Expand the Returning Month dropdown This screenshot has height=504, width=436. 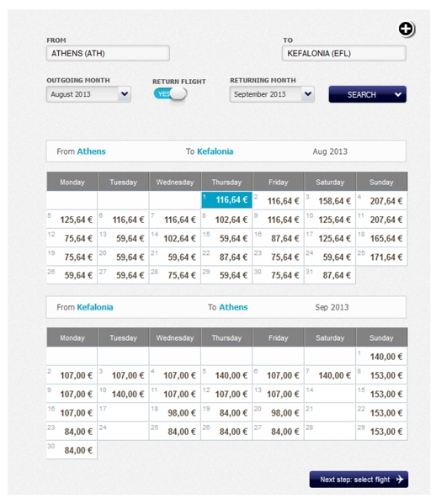point(272,94)
